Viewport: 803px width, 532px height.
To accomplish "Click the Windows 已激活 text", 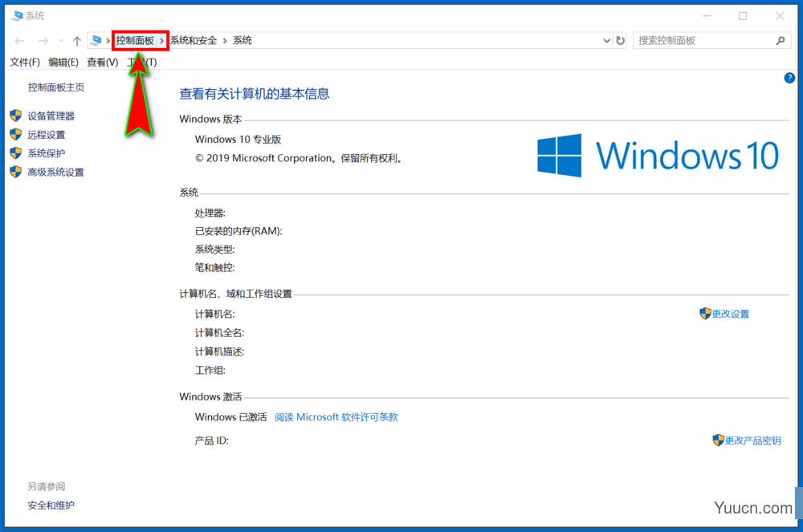I will pos(231,417).
